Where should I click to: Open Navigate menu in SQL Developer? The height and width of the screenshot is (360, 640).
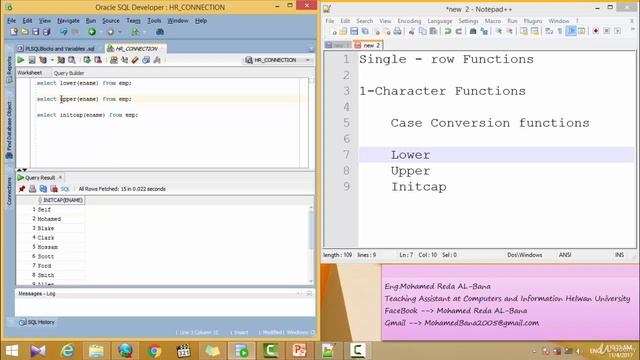[x=68, y=20]
